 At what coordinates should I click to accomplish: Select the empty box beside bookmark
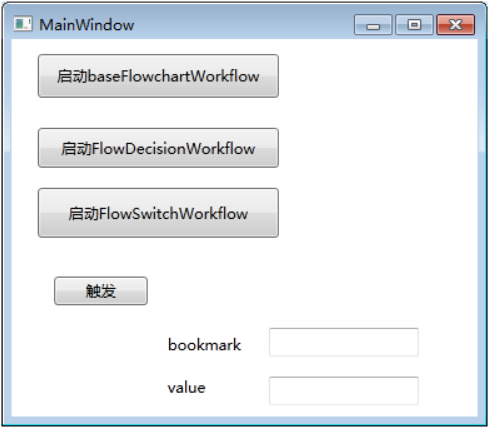[344, 342]
